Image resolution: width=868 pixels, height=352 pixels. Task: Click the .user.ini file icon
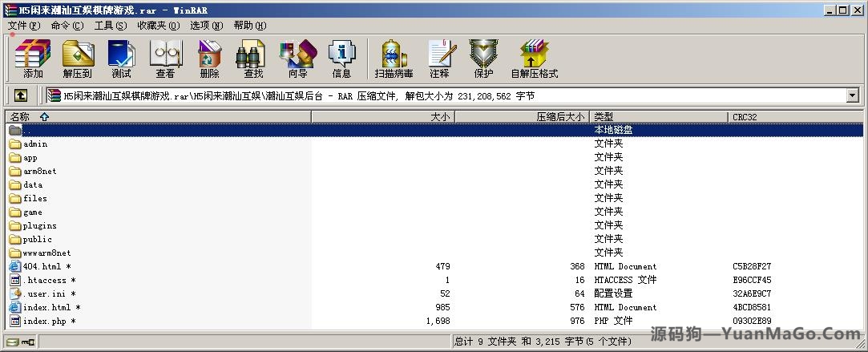point(15,293)
